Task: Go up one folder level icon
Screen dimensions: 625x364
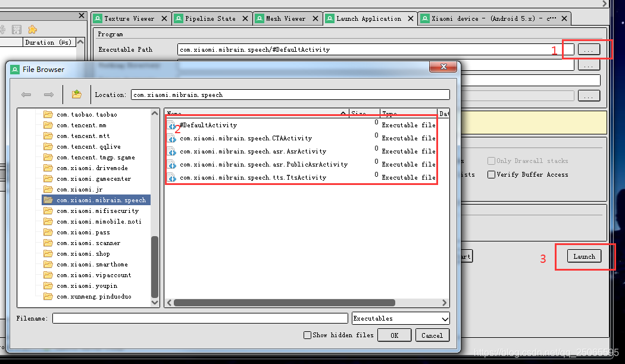Action: (x=77, y=94)
